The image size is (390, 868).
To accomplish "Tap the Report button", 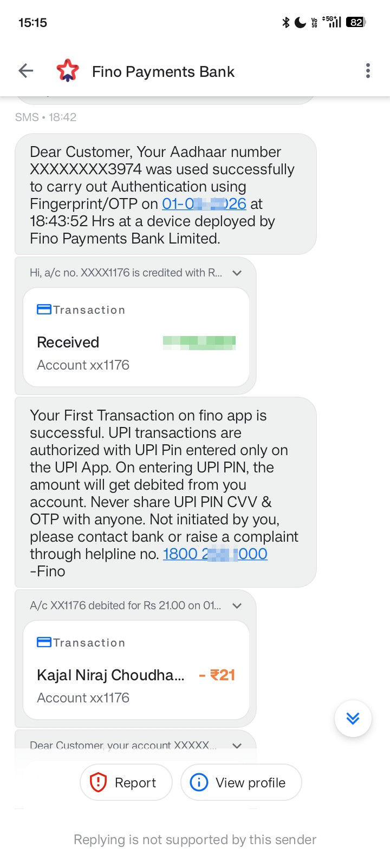I will 126,782.
